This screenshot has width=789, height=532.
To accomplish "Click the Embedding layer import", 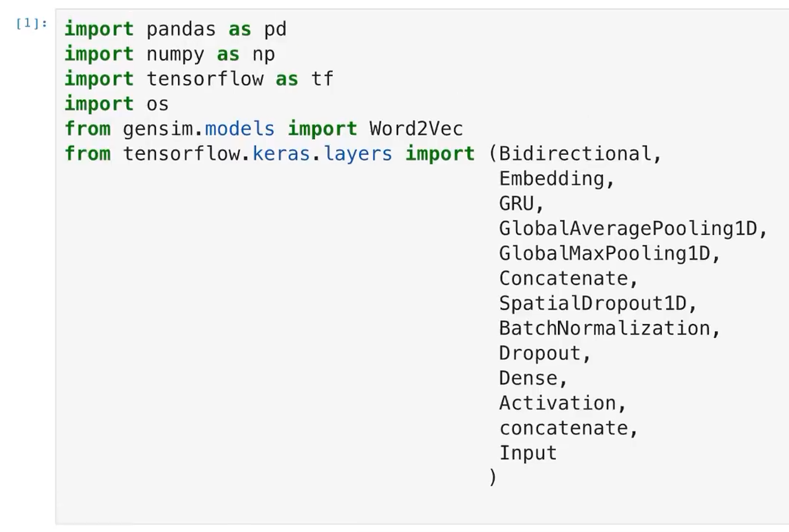I will tap(552, 178).
